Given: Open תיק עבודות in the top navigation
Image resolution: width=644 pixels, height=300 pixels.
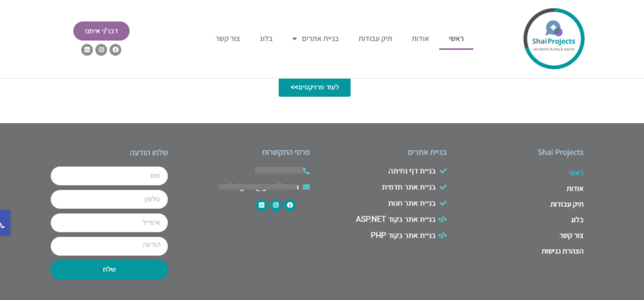Looking at the screenshot, I should click(375, 39).
